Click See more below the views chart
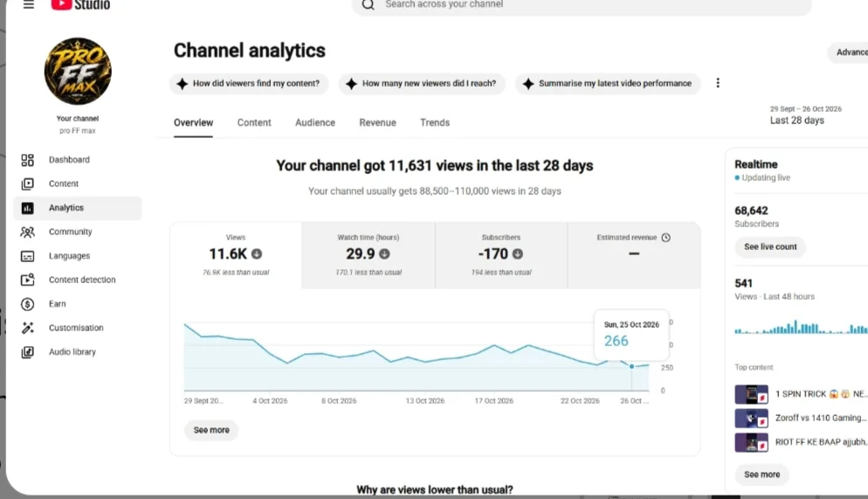 tap(211, 430)
